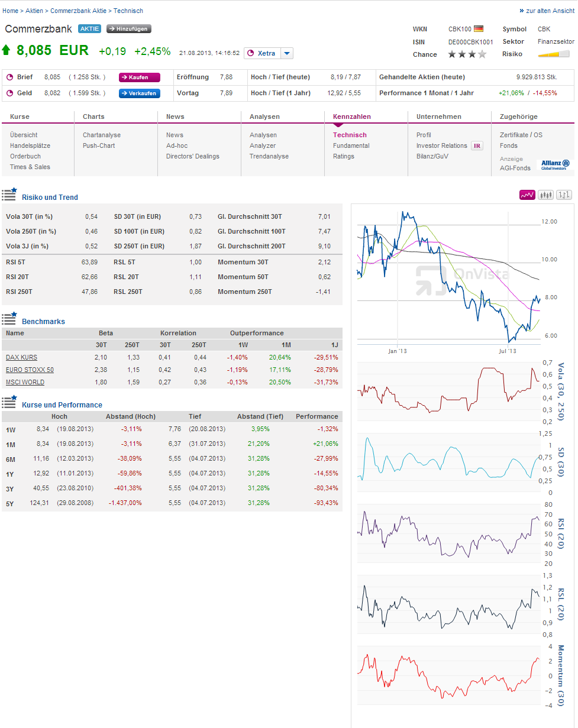Open the MSCI WORLD benchmark link
Viewport: 578px width, 728px height.
coord(25,382)
